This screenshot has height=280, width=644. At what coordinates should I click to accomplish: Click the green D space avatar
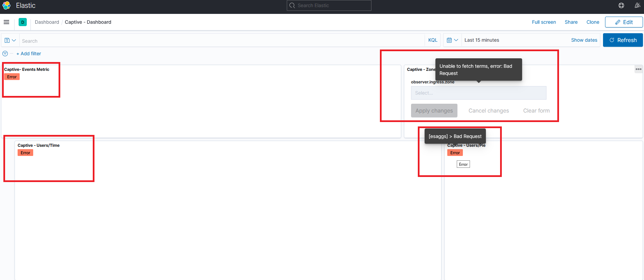pos(23,22)
